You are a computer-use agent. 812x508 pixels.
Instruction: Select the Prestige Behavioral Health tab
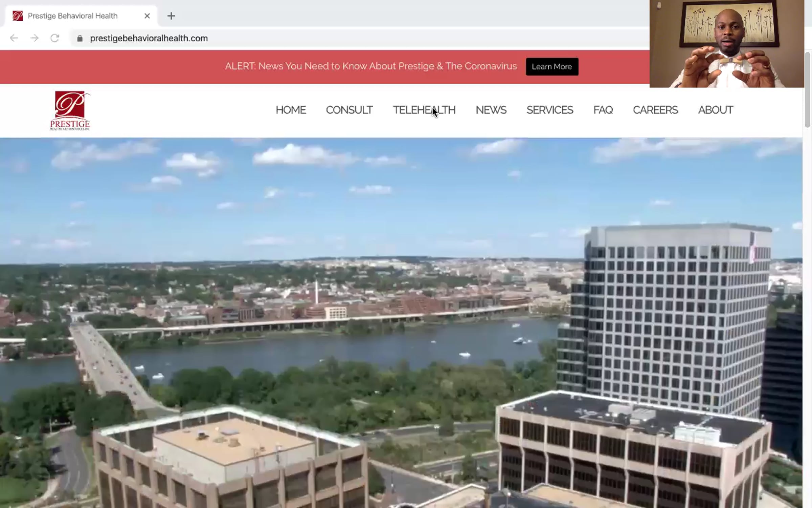click(73, 16)
